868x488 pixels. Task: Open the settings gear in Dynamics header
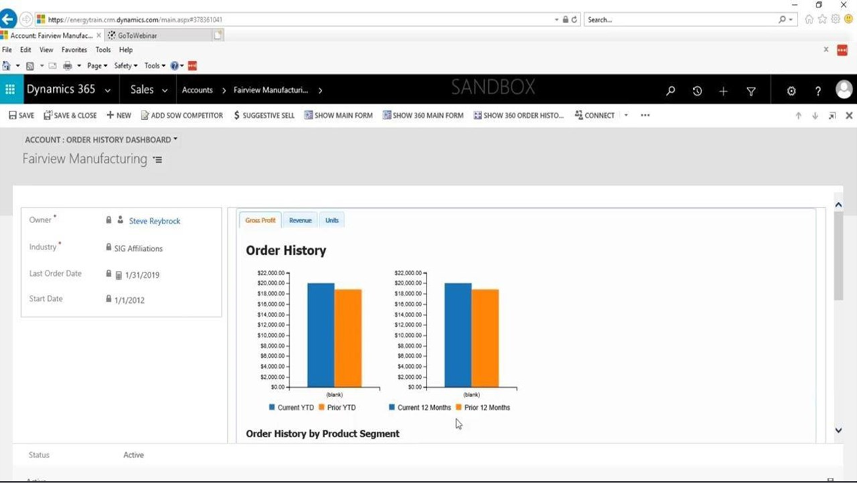791,91
